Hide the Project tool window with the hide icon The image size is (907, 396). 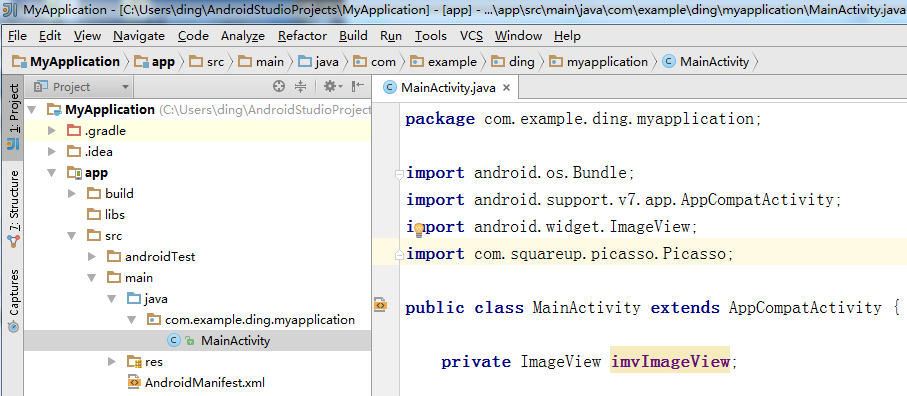tap(358, 87)
